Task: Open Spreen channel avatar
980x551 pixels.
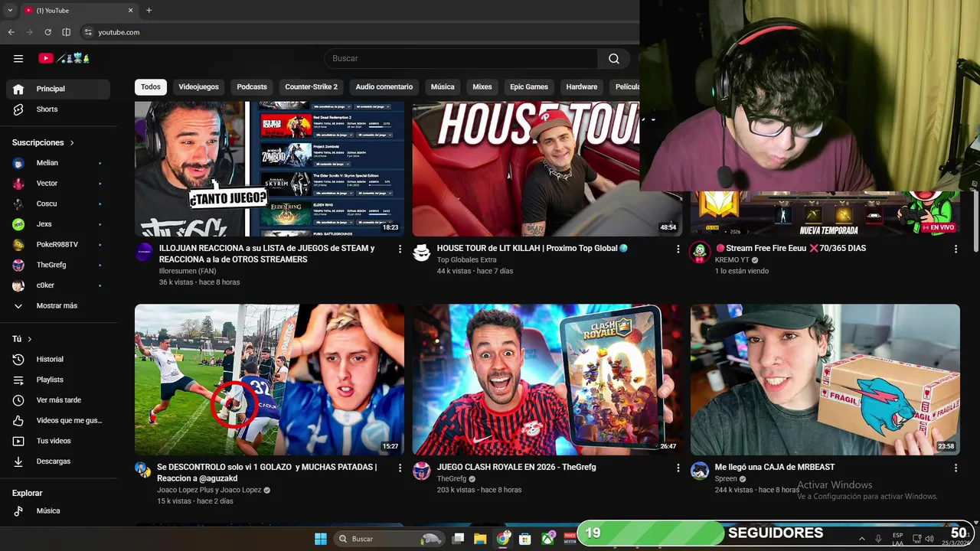Action: pyautogui.click(x=700, y=471)
